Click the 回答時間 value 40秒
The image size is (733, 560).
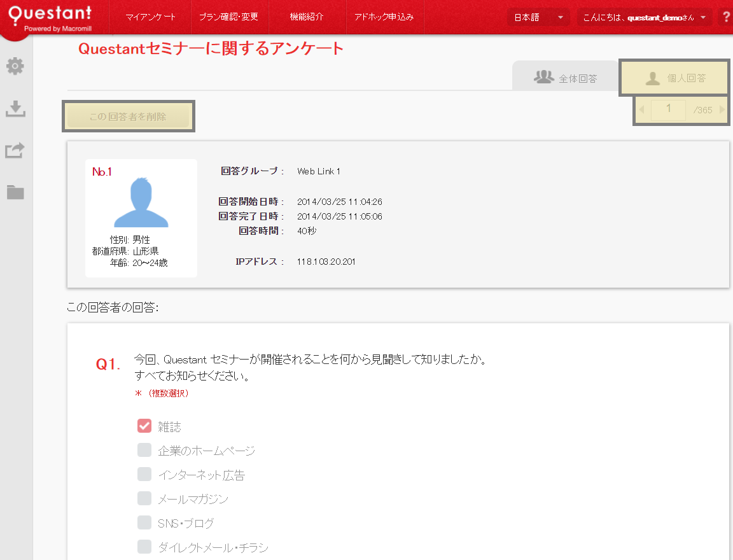click(307, 231)
